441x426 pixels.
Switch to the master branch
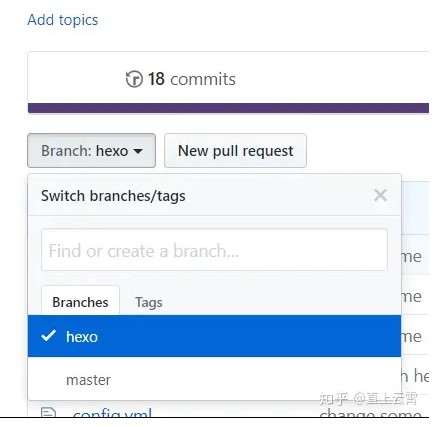click(214, 379)
